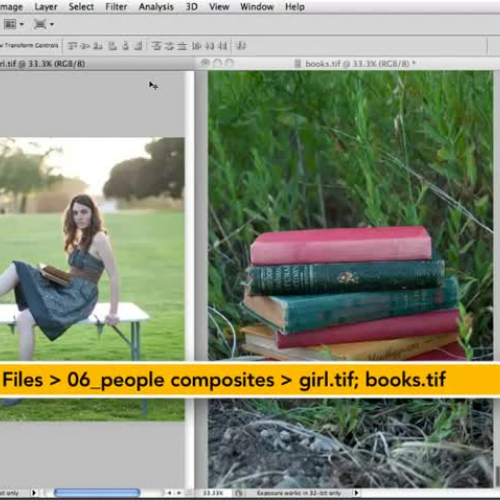Open the Filter menu

pos(116,7)
